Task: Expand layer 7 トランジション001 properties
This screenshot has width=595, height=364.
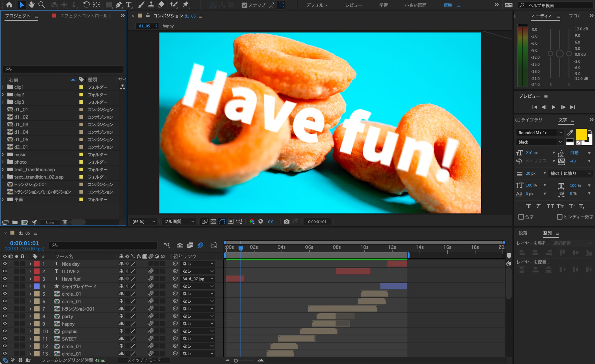Action: 29,308
